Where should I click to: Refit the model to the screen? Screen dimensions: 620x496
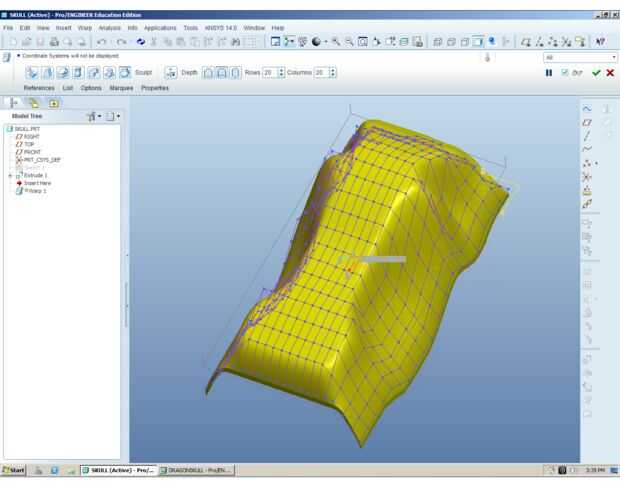pos(363,41)
